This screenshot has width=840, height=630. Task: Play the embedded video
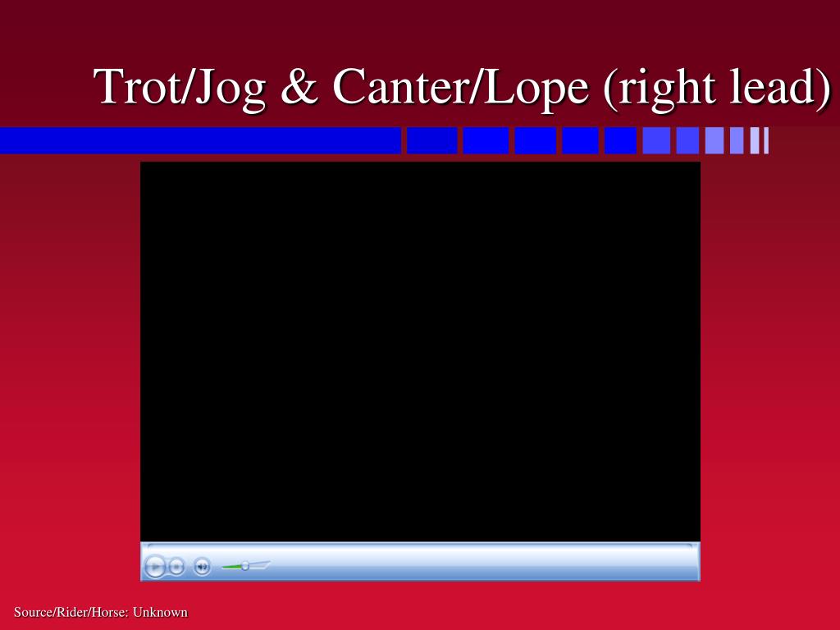(155, 566)
